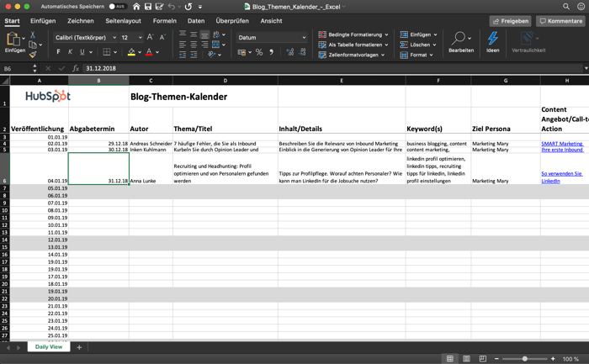Click the increase font size icon
589x364 pixels.
[x=151, y=37]
